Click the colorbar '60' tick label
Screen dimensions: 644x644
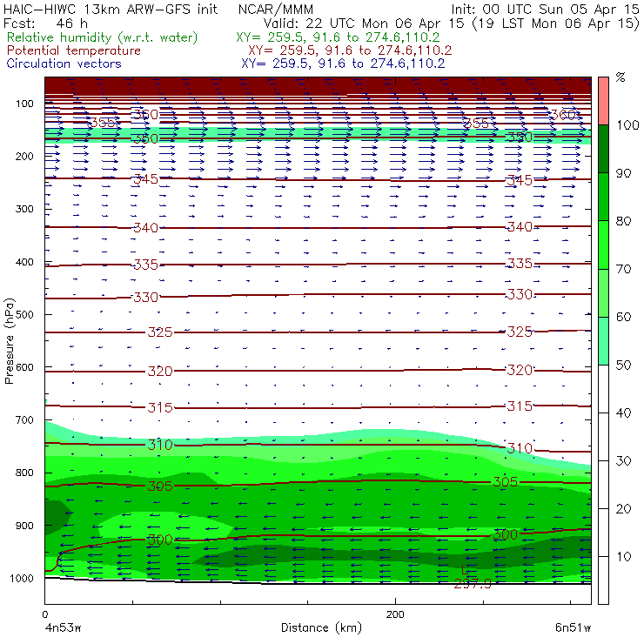point(623,317)
